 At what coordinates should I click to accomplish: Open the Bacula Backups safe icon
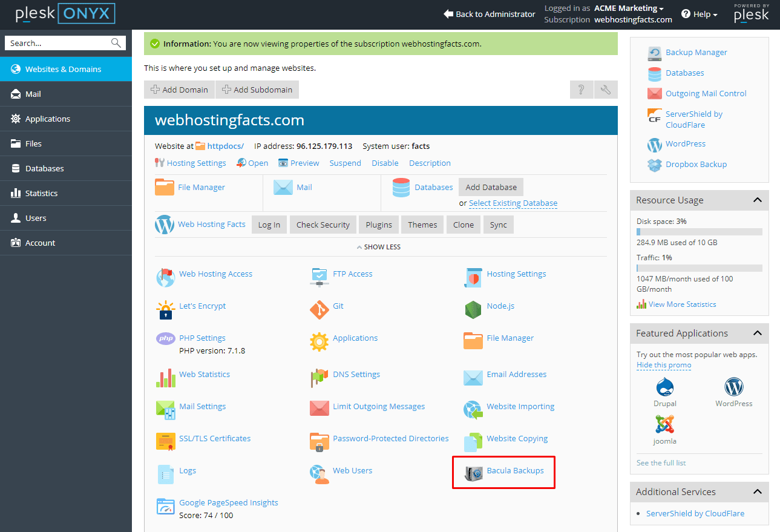(x=473, y=475)
